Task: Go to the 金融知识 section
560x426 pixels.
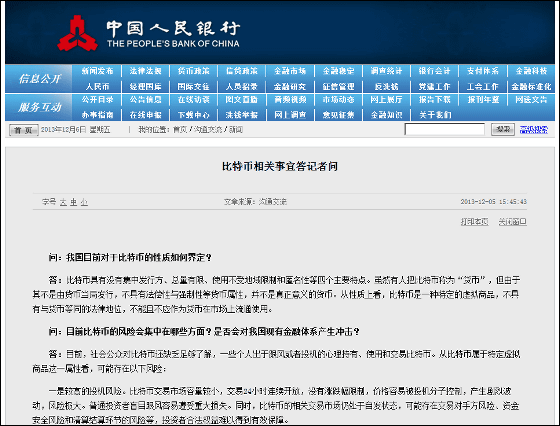Action: tap(386, 115)
